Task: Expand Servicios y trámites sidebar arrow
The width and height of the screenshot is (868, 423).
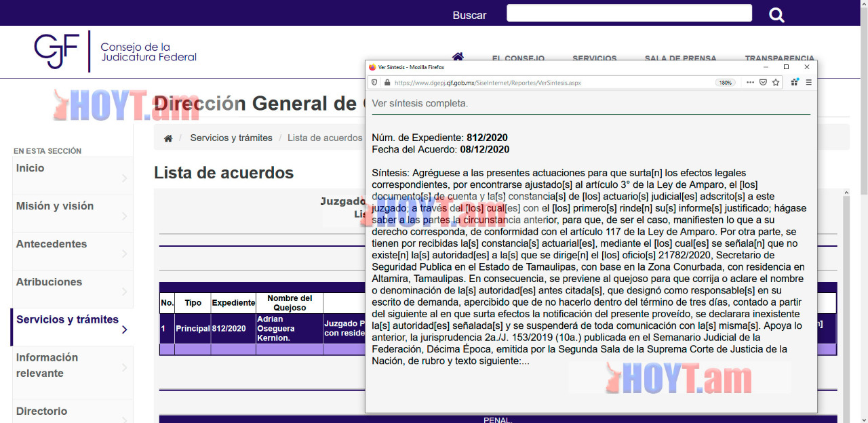Action: tap(124, 329)
